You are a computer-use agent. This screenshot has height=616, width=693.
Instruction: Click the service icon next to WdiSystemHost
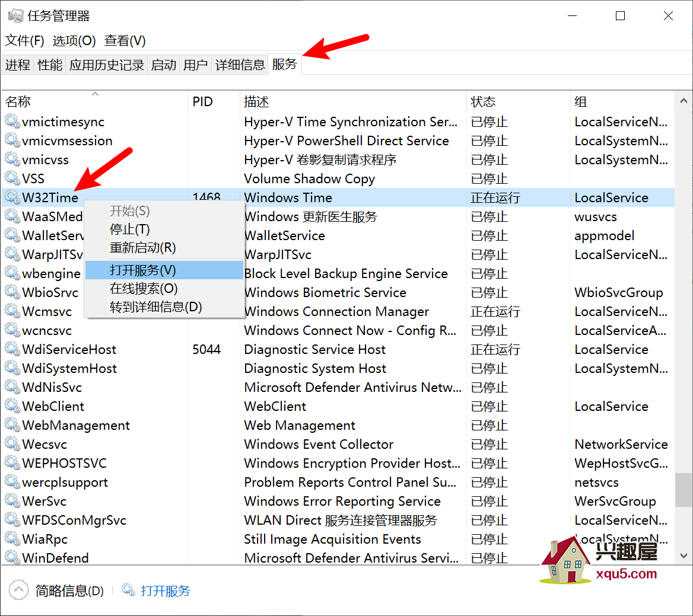tap(12, 368)
